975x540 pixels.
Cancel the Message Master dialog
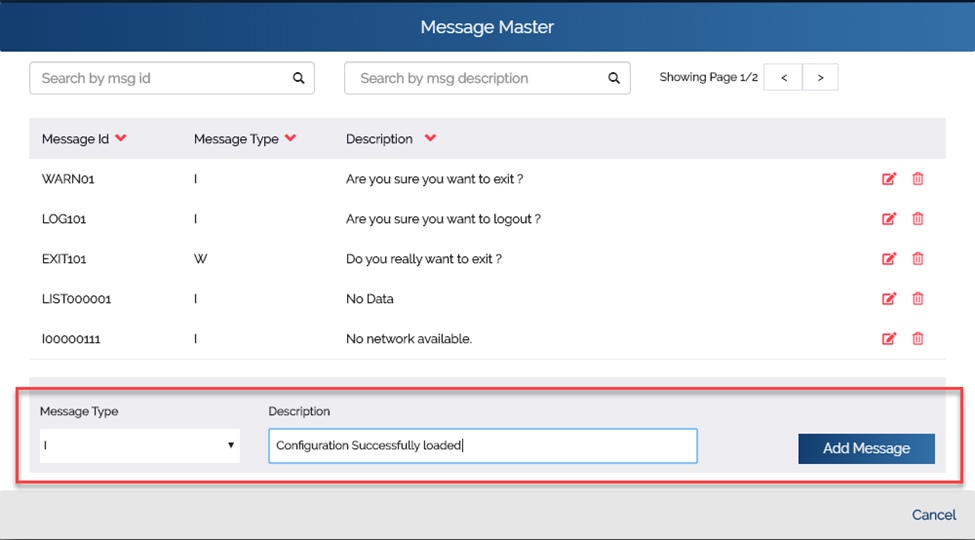934,515
